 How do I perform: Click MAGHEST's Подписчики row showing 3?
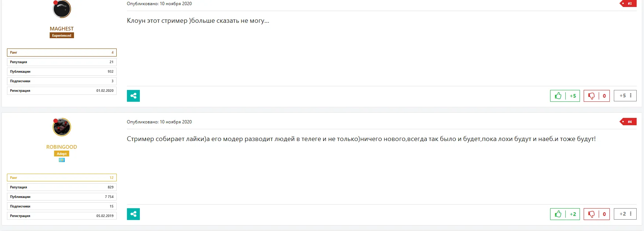(x=62, y=81)
